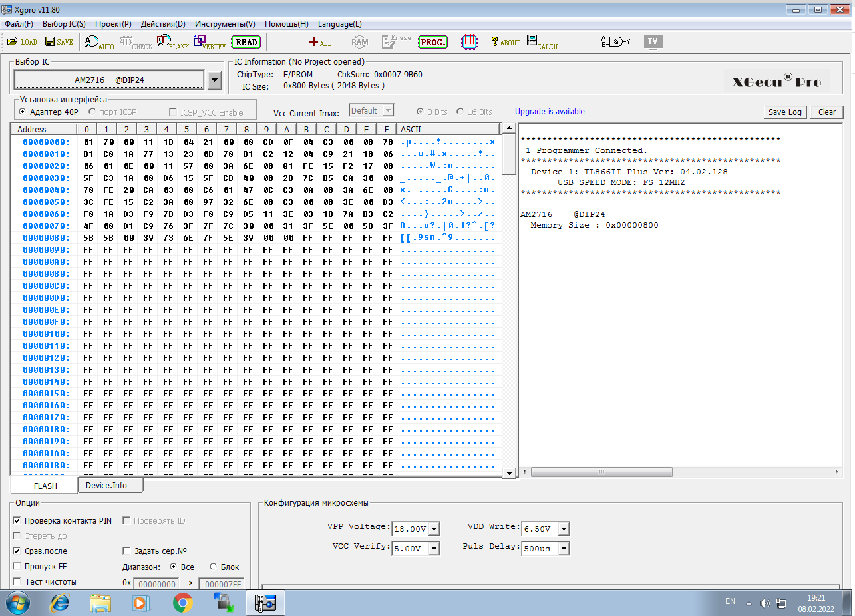
Task: Click the Save Log button
Action: pyautogui.click(x=785, y=112)
